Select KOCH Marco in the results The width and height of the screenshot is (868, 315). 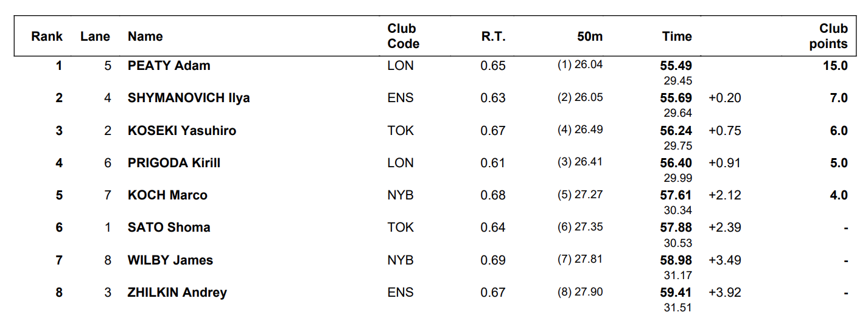click(x=167, y=195)
